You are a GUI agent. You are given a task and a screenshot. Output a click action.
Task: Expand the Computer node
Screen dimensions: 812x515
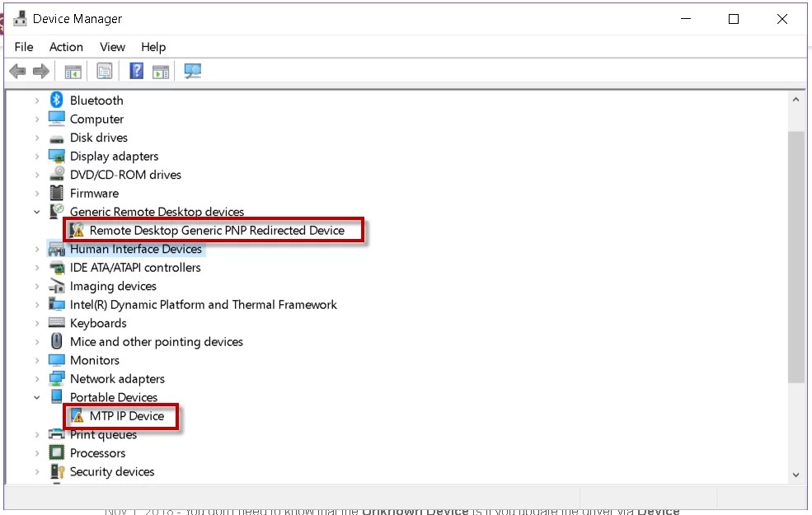37,119
